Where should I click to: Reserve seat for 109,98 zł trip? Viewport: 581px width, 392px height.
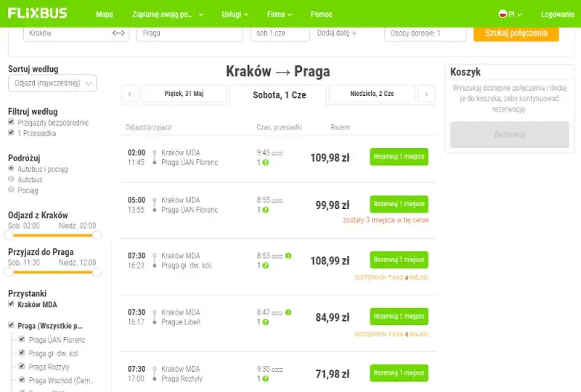click(x=399, y=157)
